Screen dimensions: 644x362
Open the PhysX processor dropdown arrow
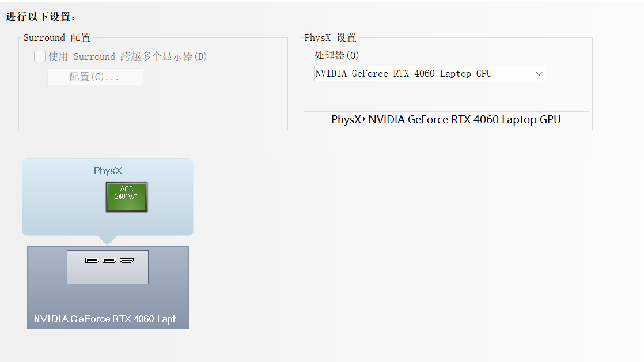click(x=539, y=74)
